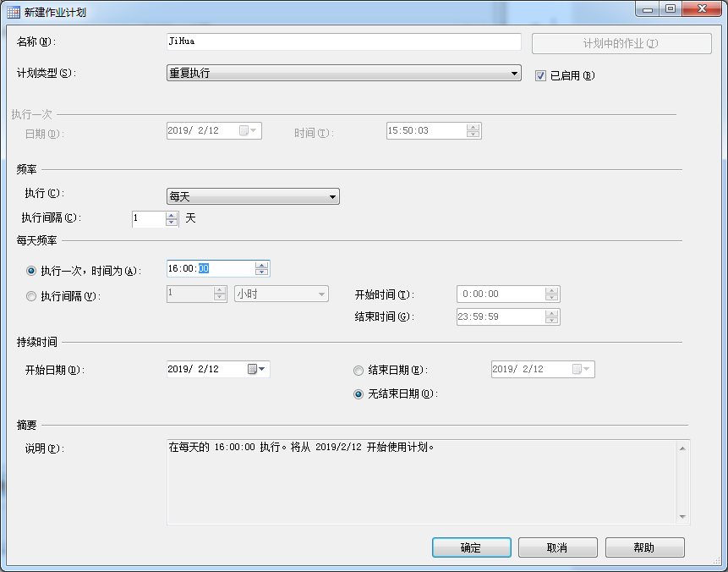Select 无结束日期 radio button
728x572 pixels.
[359, 394]
